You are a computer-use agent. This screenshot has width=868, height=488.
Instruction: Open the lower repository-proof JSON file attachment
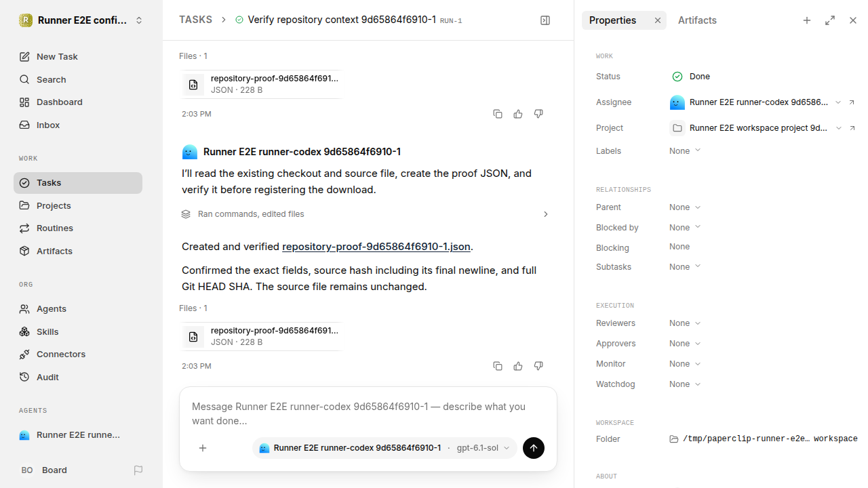pyautogui.click(x=261, y=336)
